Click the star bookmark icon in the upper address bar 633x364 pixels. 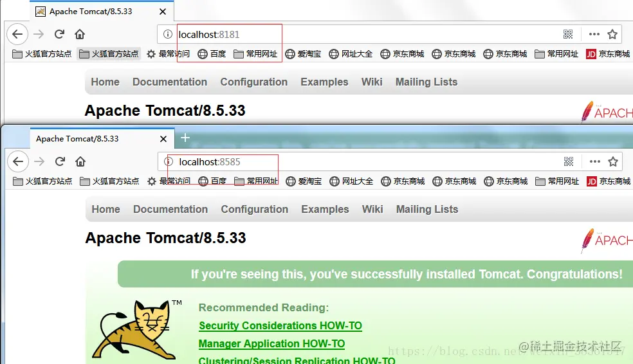[612, 34]
